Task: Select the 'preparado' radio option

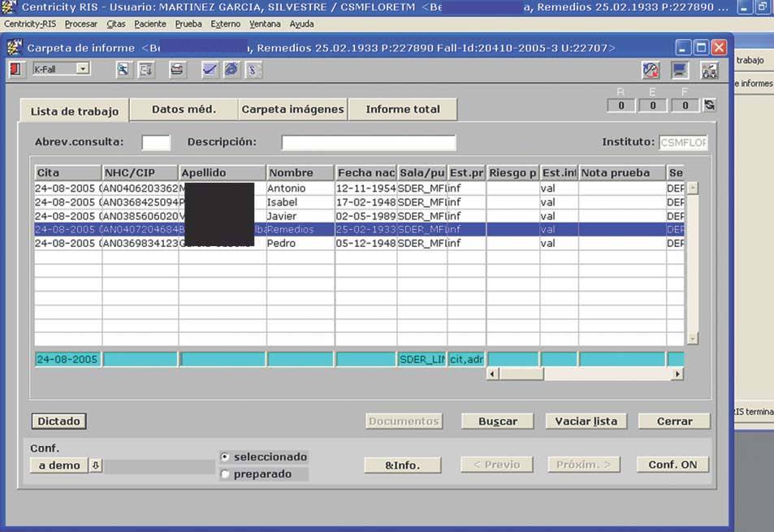Action: 225,474
